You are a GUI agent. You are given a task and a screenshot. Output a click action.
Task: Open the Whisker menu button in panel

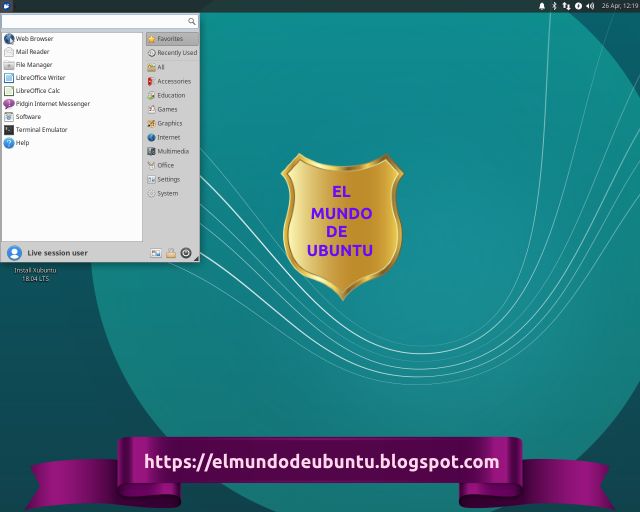pyautogui.click(x=6, y=6)
